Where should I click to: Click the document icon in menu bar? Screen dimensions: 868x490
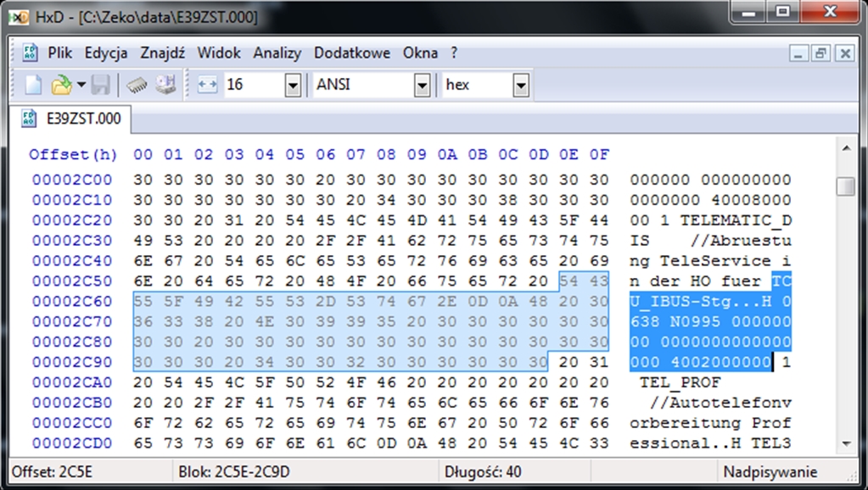tap(30, 53)
